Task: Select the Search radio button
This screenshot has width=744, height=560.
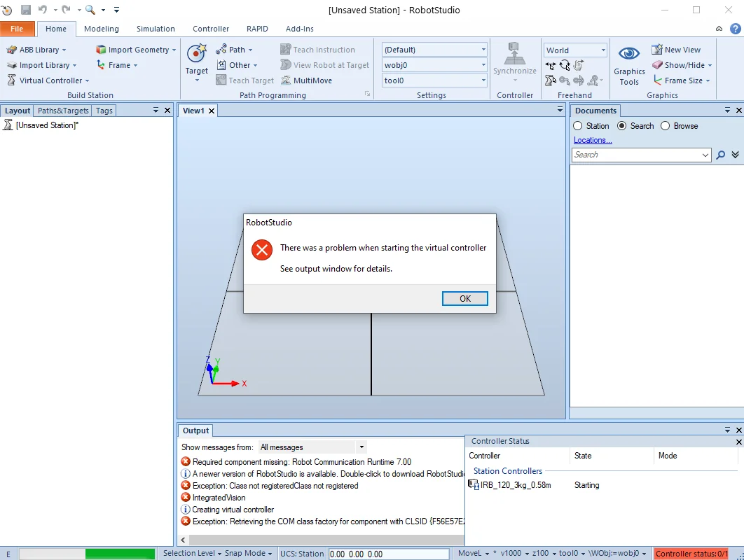Action: [621, 126]
